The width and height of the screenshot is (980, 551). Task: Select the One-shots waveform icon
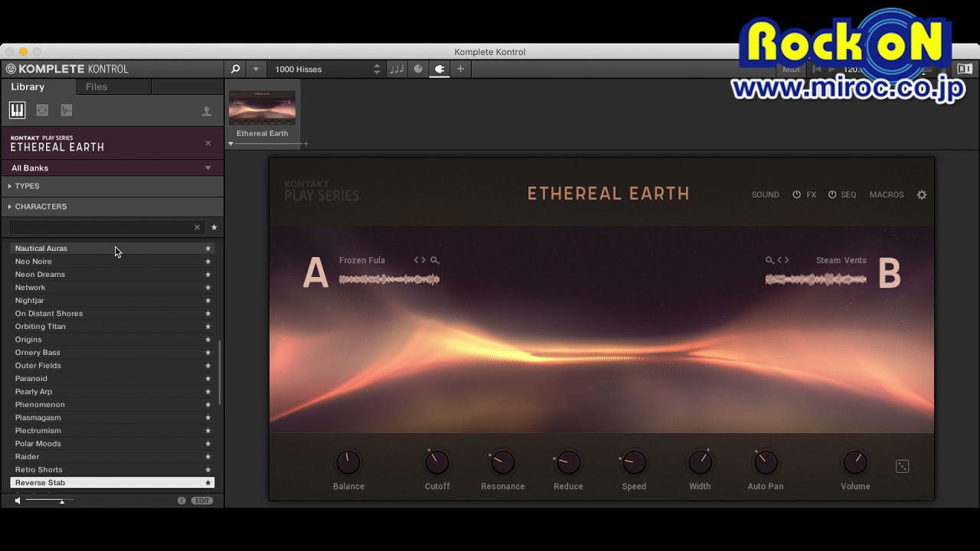(x=67, y=110)
